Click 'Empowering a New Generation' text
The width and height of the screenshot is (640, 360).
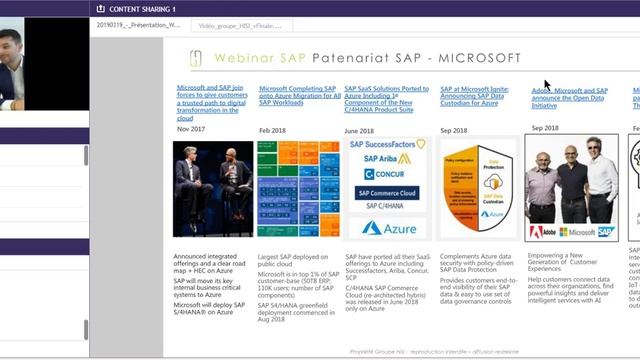[x=562, y=262]
